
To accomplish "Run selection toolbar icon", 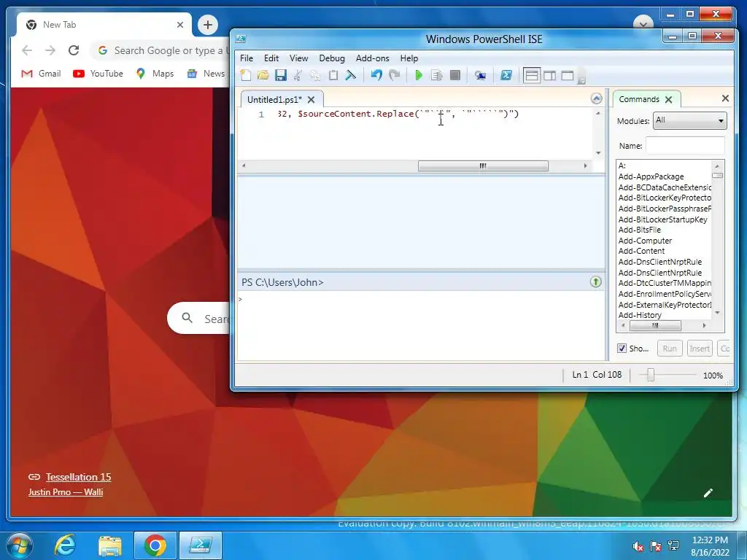I will click(x=436, y=75).
